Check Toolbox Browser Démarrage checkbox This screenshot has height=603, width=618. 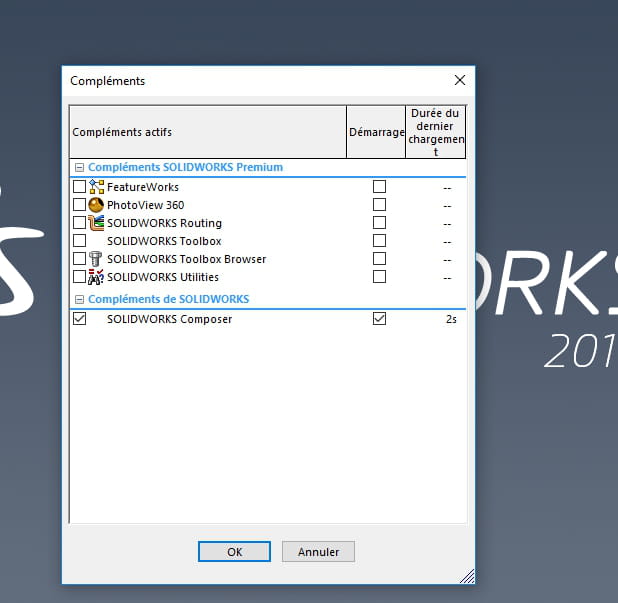click(x=380, y=259)
